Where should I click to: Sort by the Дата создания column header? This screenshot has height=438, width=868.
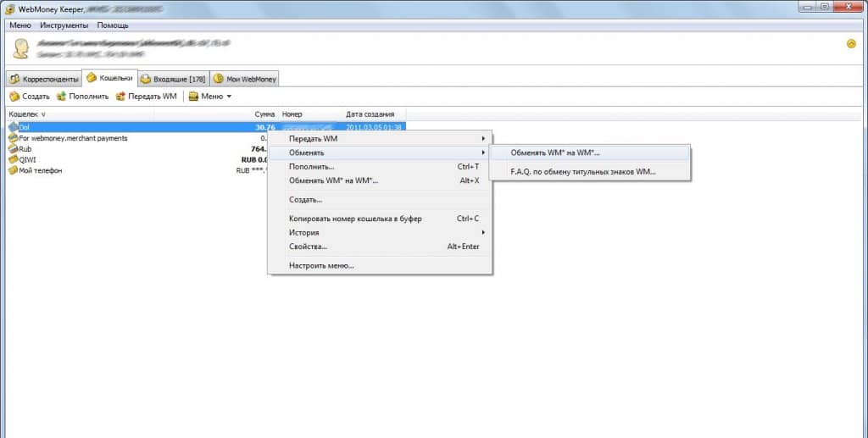[x=374, y=114]
